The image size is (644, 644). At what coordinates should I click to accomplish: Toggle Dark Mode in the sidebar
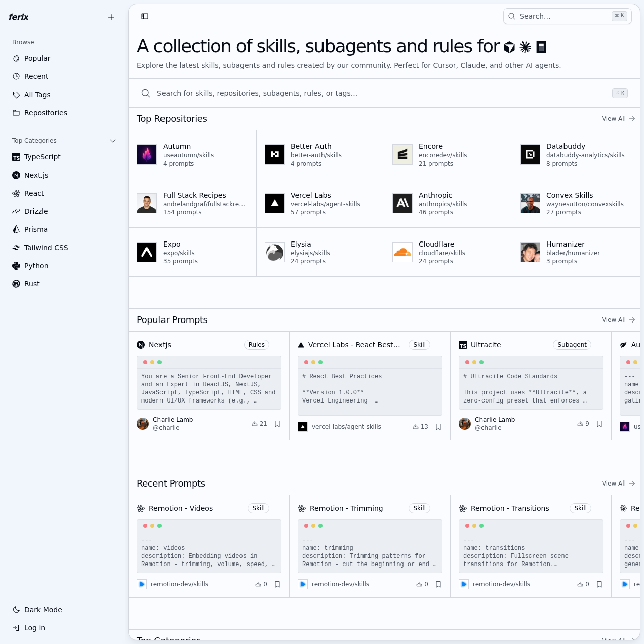pyautogui.click(x=64, y=610)
